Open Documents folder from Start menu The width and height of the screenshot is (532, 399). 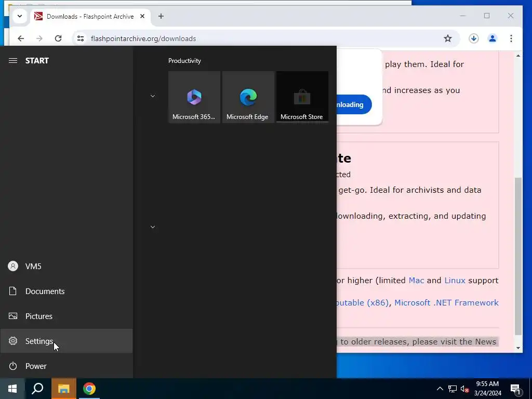(66, 291)
